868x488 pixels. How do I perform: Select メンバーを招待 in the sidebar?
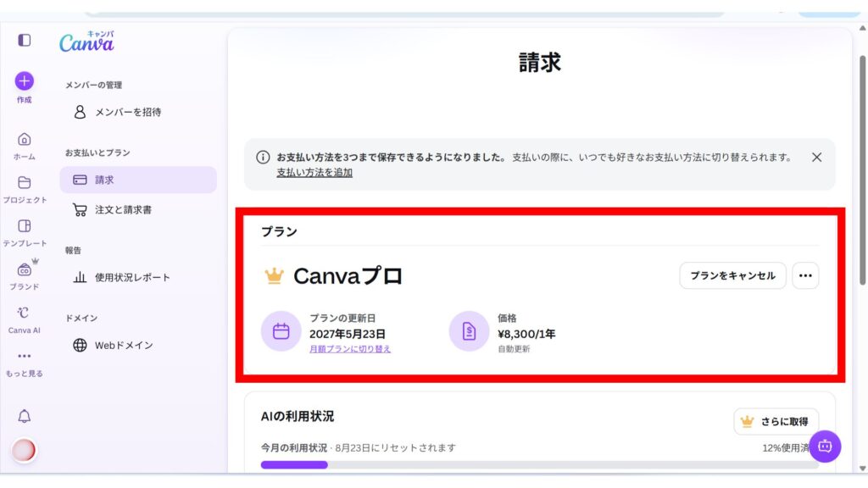(138, 113)
